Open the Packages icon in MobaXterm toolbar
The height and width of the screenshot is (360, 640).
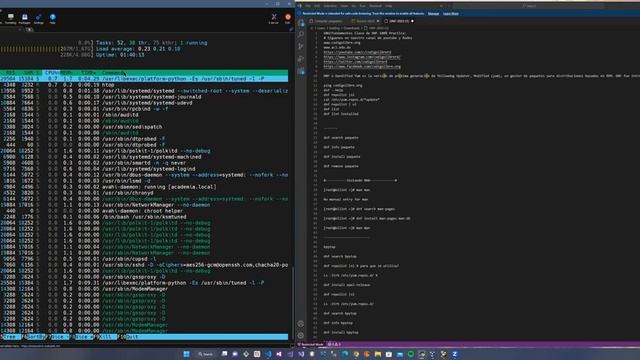tap(24, 18)
